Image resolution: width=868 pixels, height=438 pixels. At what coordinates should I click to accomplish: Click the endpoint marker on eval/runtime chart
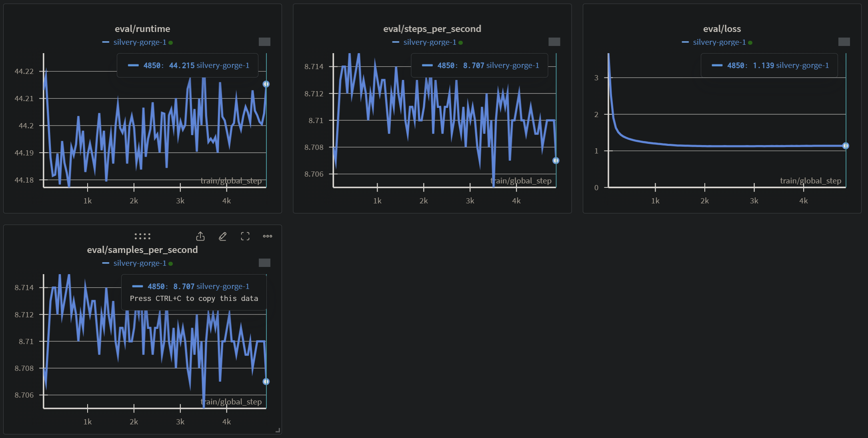[266, 84]
